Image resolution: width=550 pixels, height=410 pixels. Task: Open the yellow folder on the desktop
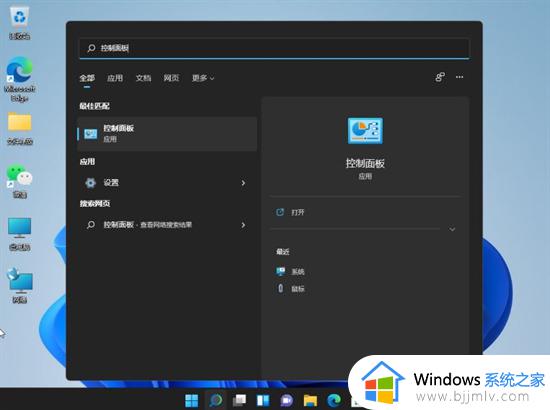point(20,129)
